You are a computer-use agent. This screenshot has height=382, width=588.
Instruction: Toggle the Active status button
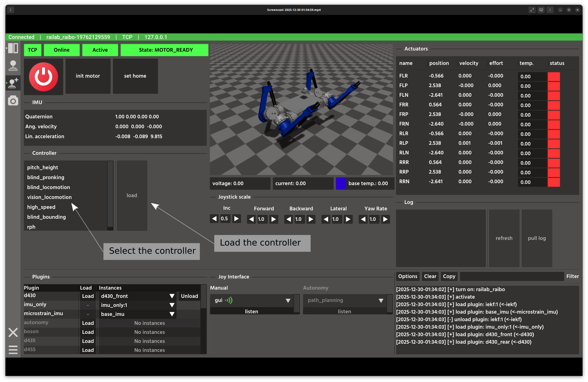tap(100, 50)
